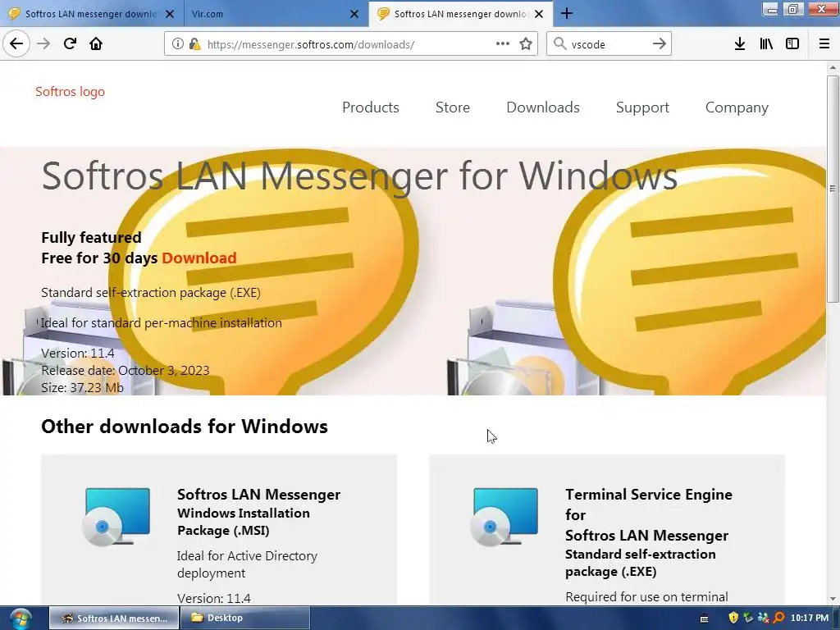This screenshot has height=630, width=840.
Task: Open the Downloads menu item
Action: [543, 107]
